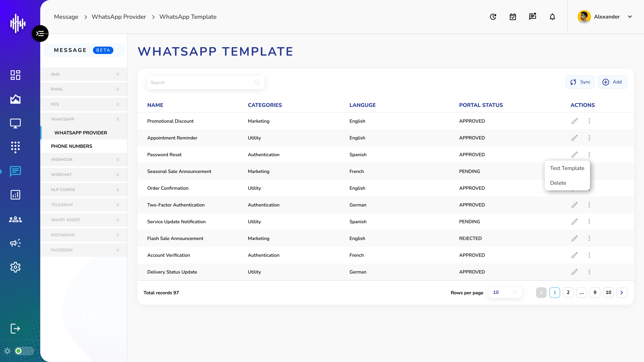
Task: Sort by the PORTAL STATUS column header
Action: coord(481,105)
